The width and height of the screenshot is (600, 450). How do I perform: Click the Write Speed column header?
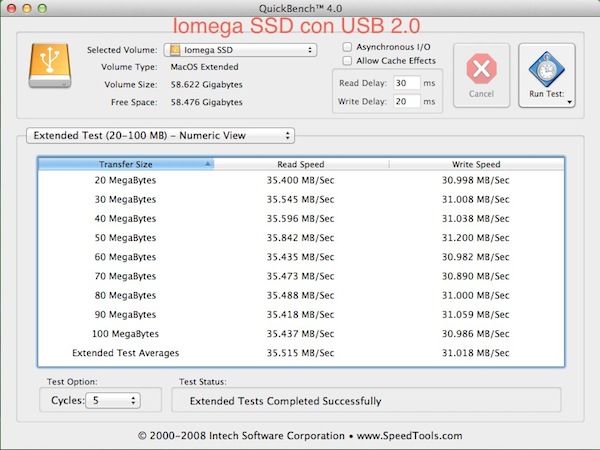[x=476, y=164]
